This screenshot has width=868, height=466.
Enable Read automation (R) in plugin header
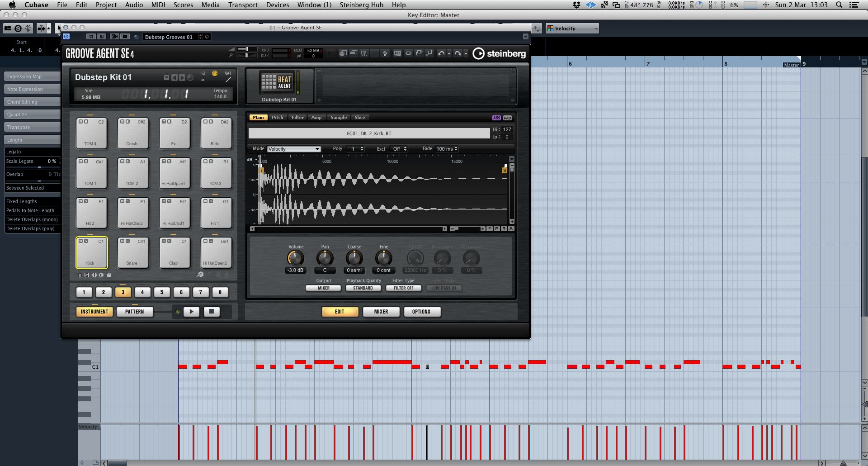pos(91,37)
